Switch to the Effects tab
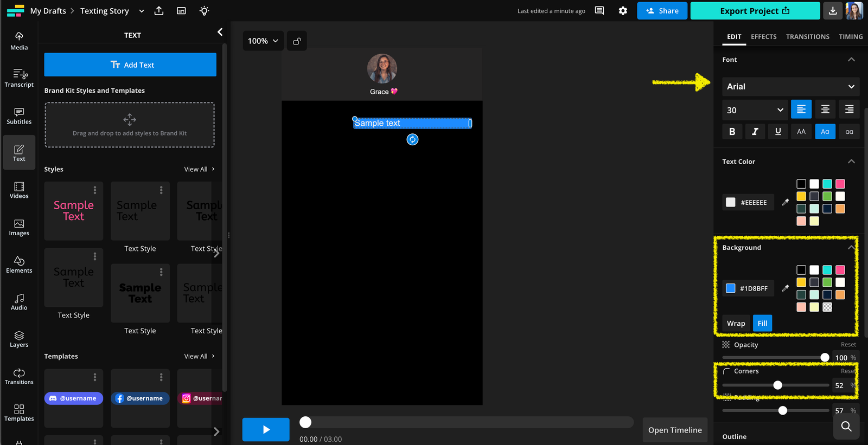Screen dimensions: 868x445 (763, 37)
